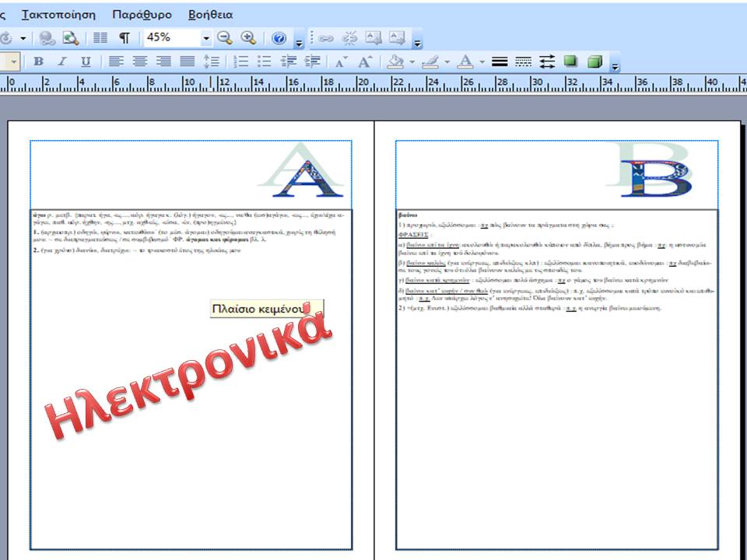Click the Line Spacing icon

[211, 61]
